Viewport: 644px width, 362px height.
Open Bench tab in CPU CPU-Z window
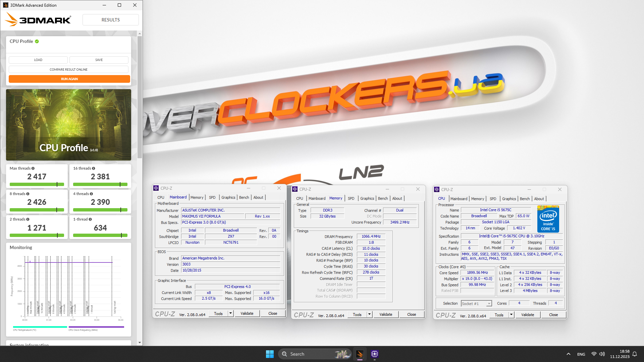tap(525, 199)
